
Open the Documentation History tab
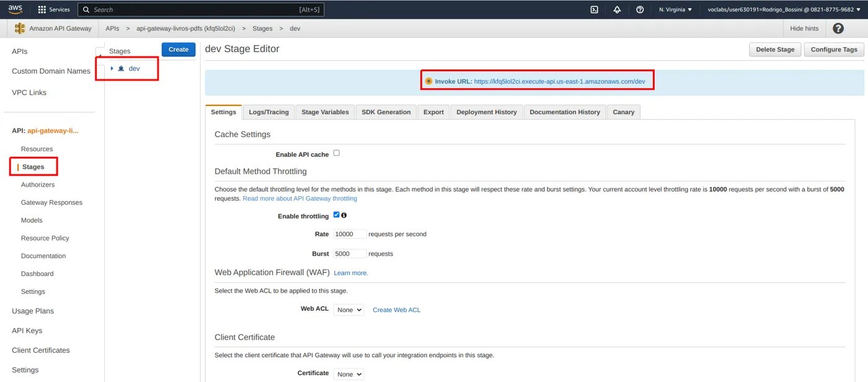click(565, 112)
